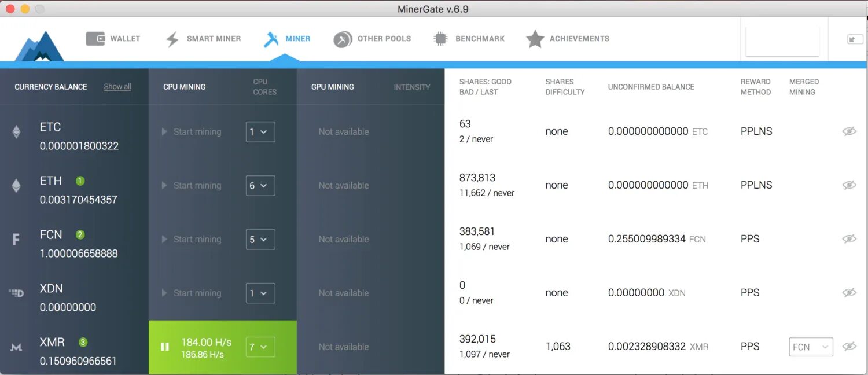Click the Currency Balance column header
Screen dimensions: 868x375
pos(51,87)
